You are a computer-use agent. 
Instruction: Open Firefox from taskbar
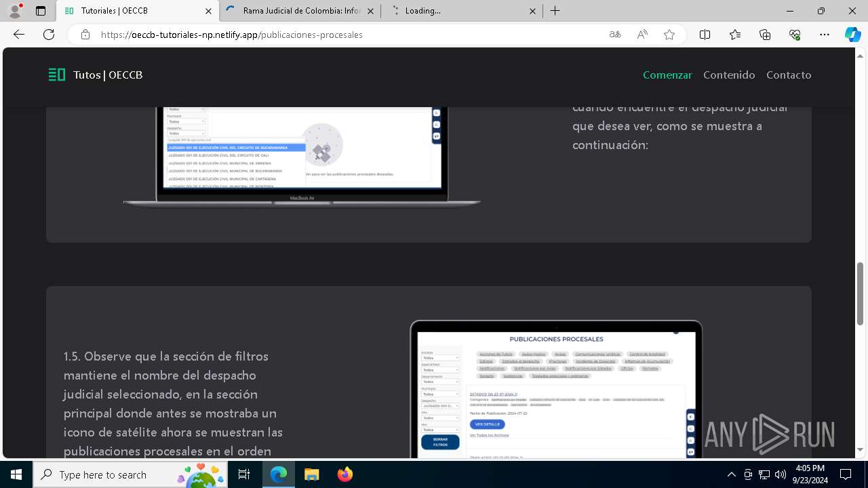(344, 474)
